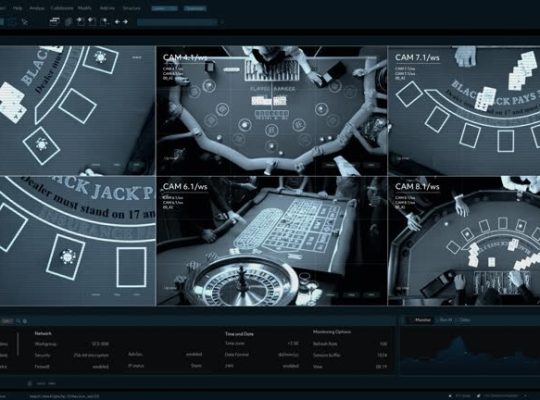Click the CAM 8.1/ws label text
This screenshot has width=540, height=400.
(x=417, y=186)
